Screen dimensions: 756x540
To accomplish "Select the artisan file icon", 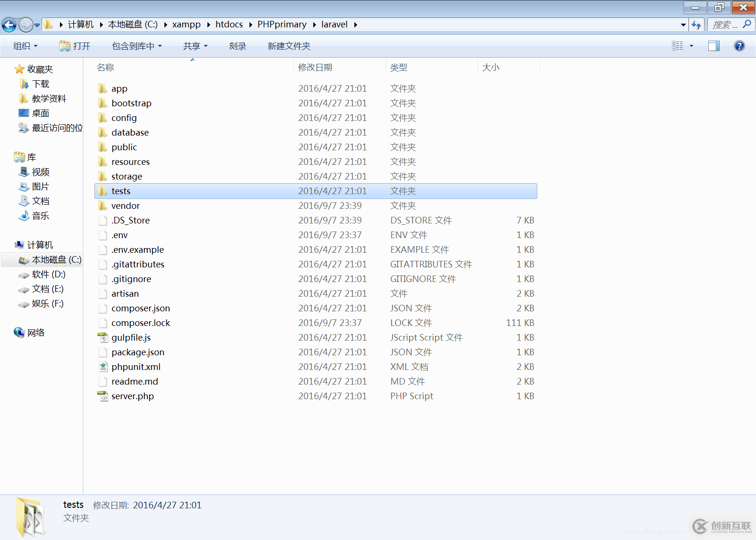I will point(103,293).
